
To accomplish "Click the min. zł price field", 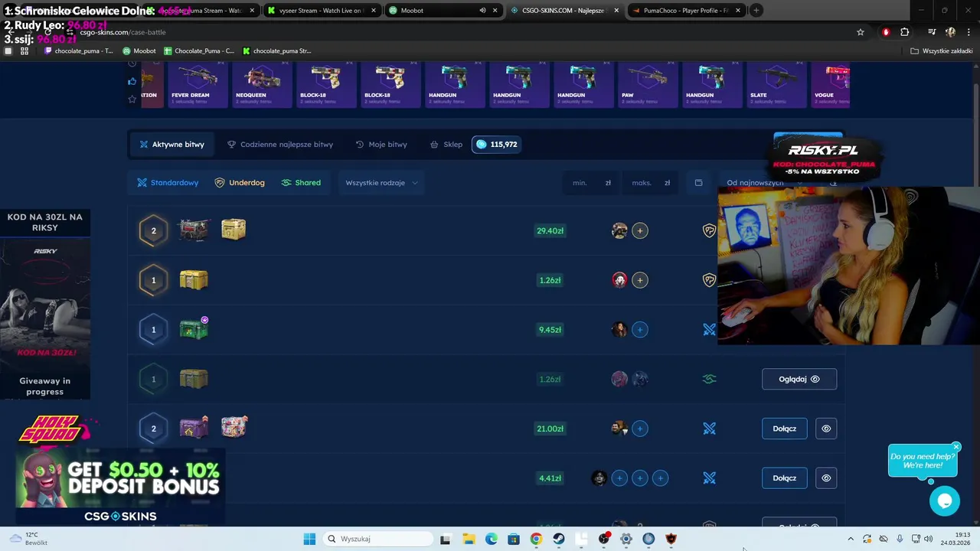I will [591, 182].
